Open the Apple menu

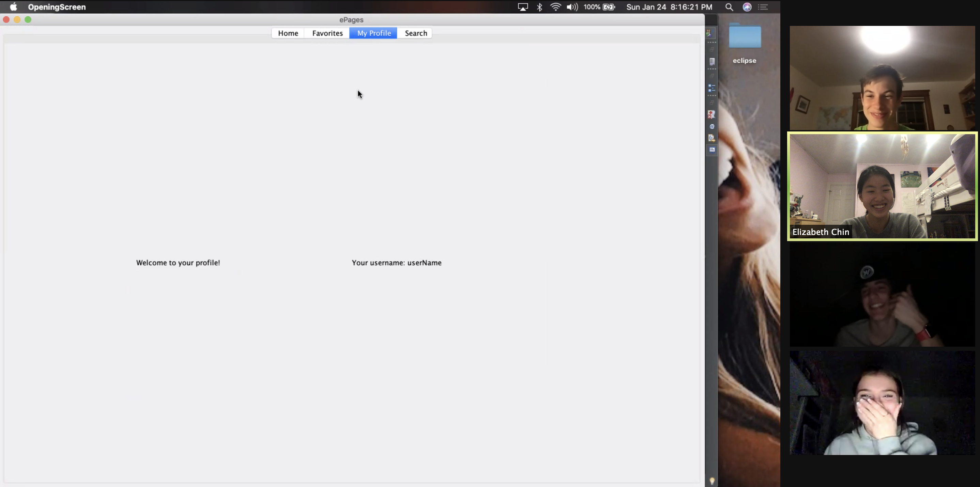13,7
